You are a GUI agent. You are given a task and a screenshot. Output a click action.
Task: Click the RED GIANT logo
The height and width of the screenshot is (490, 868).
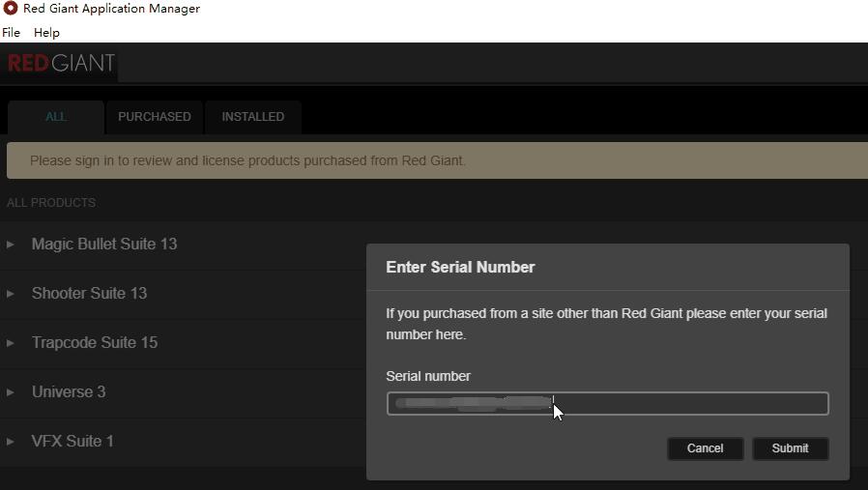pyautogui.click(x=61, y=63)
